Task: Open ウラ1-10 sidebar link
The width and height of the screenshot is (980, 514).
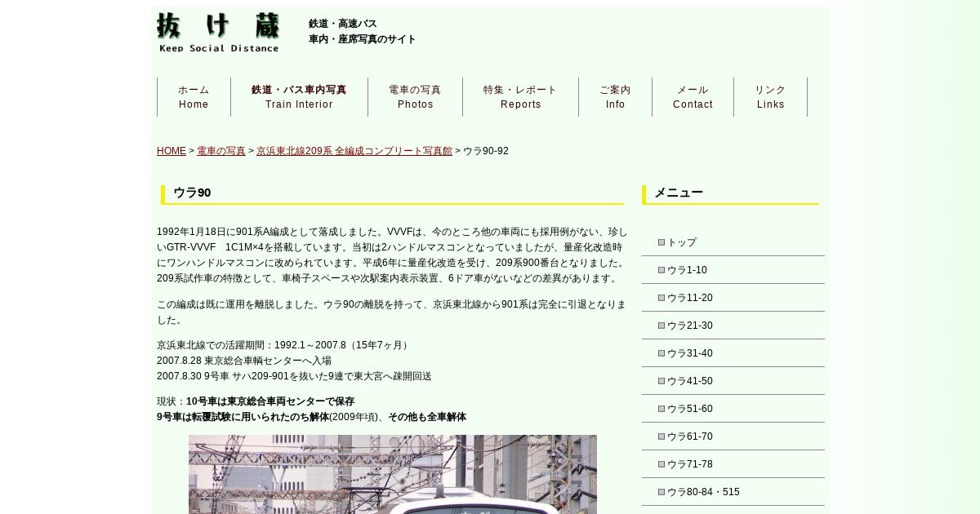Action: 733,270
